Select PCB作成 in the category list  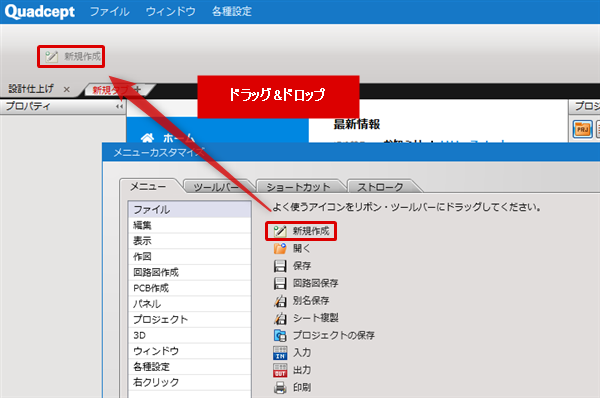(x=190, y=288)
